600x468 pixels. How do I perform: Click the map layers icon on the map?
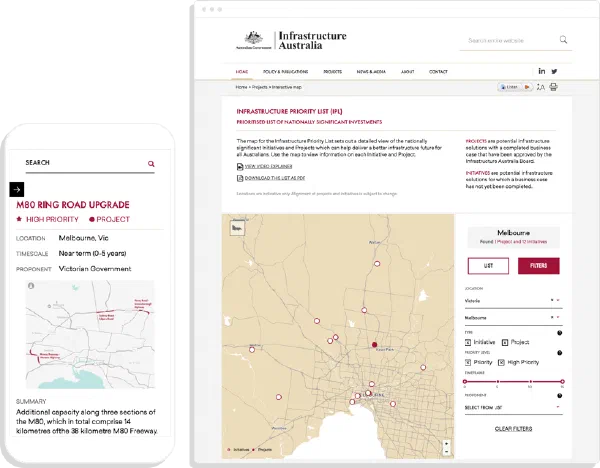coord(237,228)
